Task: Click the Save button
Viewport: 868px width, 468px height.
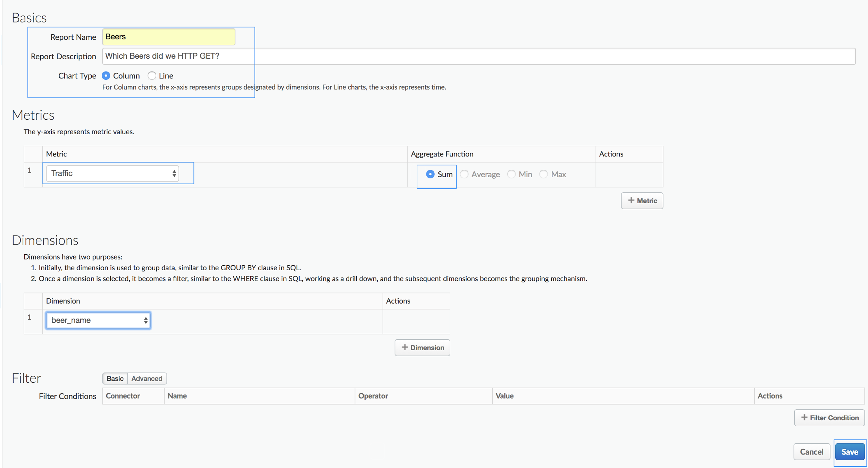Action: [x=850, y=452]
